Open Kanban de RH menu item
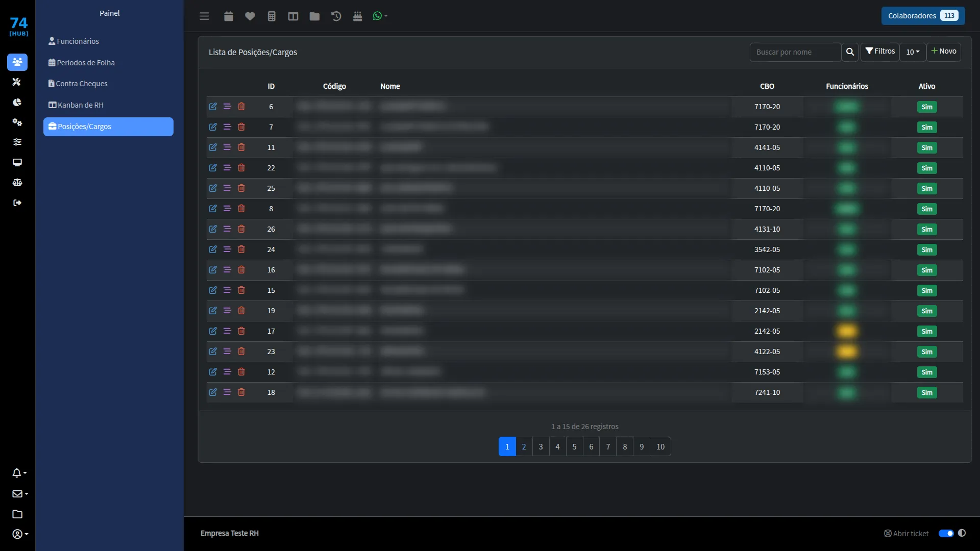 [x=76, y=105]
